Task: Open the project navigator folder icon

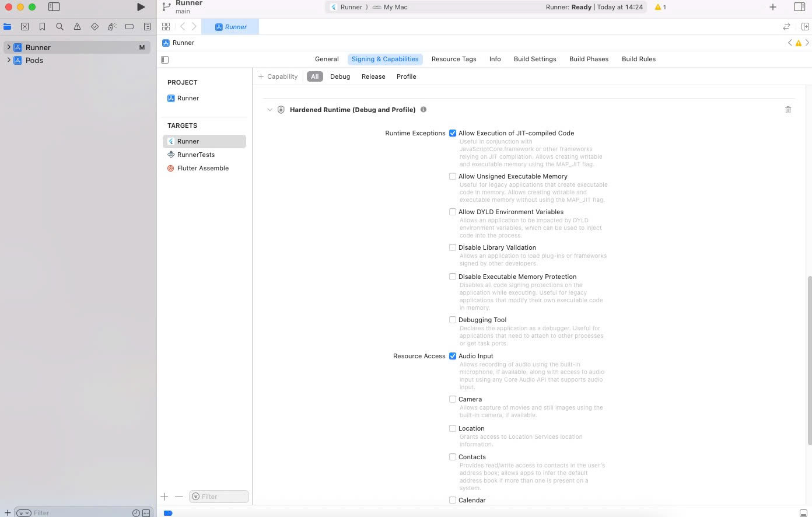Action: (x=8, y=26)
